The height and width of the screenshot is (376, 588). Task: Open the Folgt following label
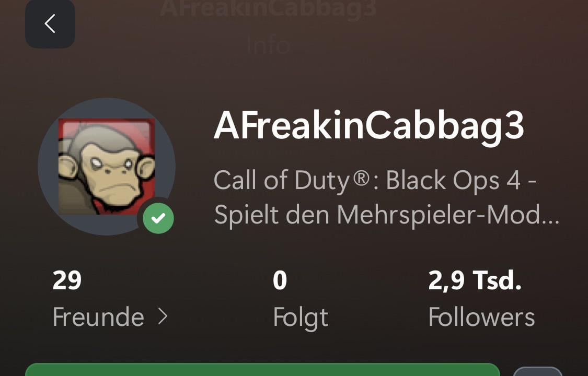click(x=301, y=318)
